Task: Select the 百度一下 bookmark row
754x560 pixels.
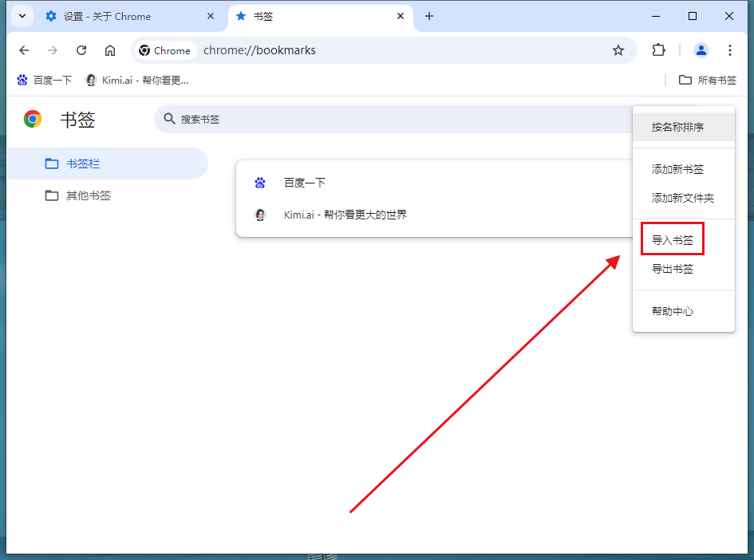Action: [x=435, y=183]
